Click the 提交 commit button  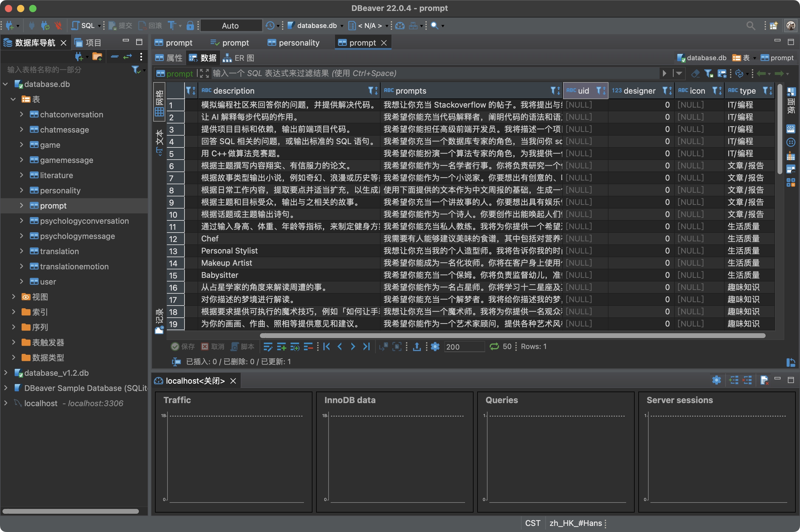(120, 26)
